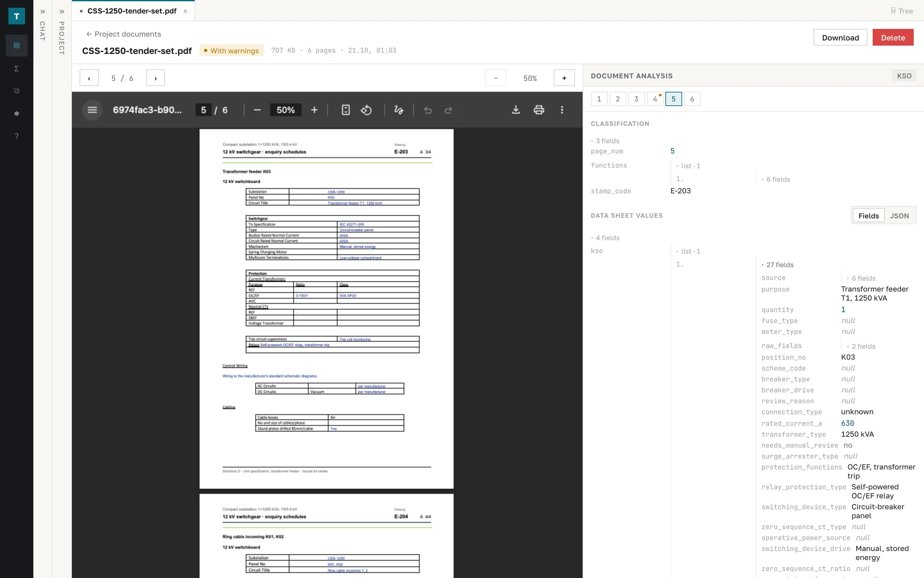Select analysis page tab 6
Image resolution: width=924 pixels, height=578 pixels.
click(x=692, y=99)
